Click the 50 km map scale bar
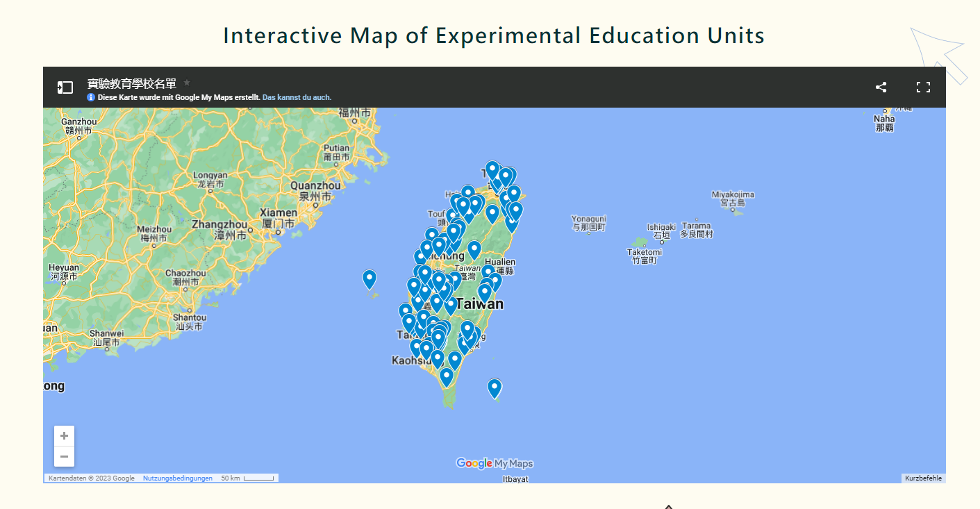 tap(247, 478)
